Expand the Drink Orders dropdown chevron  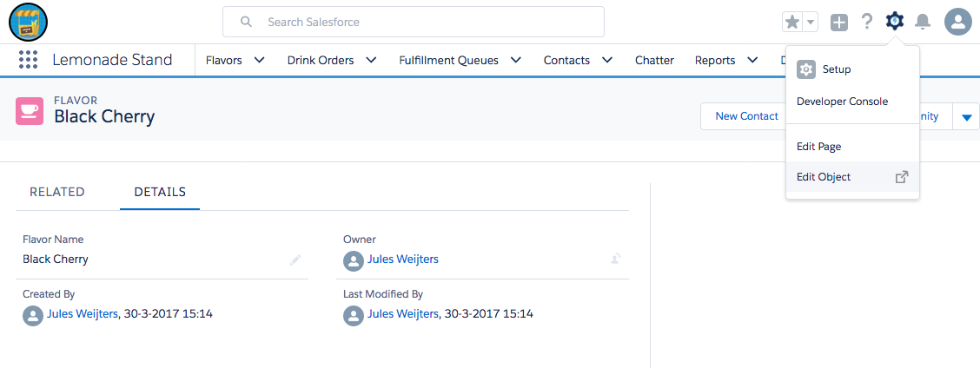pos(371,60)
